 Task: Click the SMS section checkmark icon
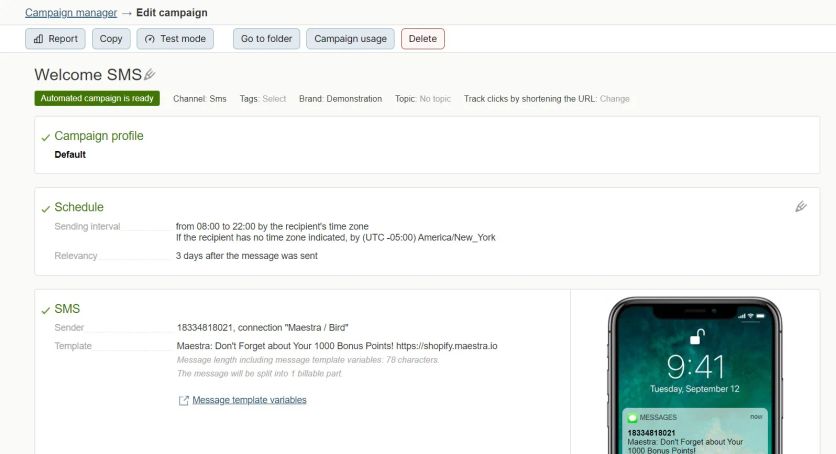pyautogui.click(x=46, y=311)
